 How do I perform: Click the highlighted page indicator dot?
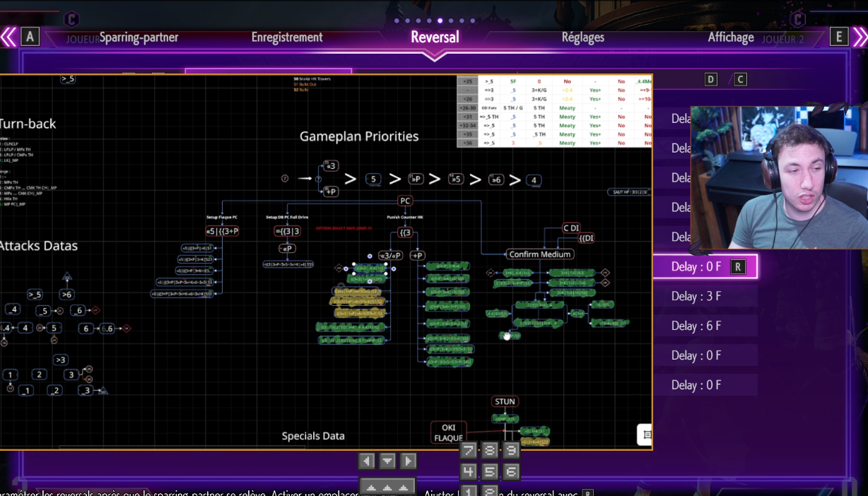440,20
